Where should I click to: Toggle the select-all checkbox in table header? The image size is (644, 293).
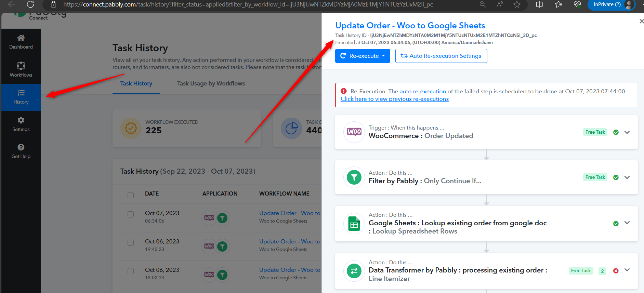point(131,195)
